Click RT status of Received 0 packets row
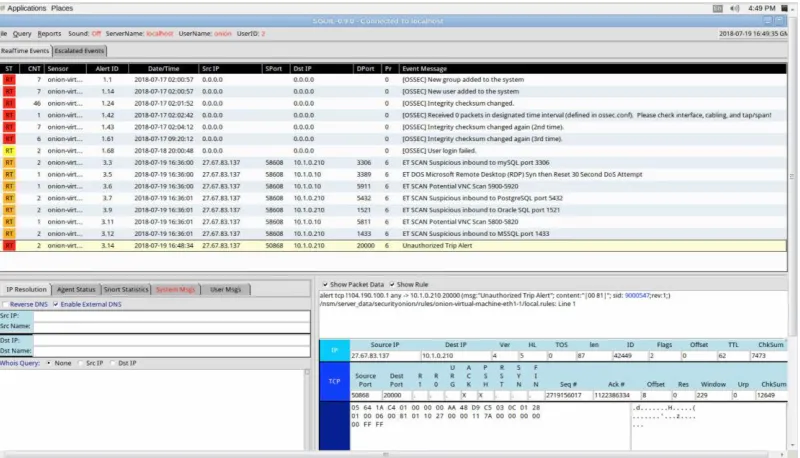 click(9, 115)
